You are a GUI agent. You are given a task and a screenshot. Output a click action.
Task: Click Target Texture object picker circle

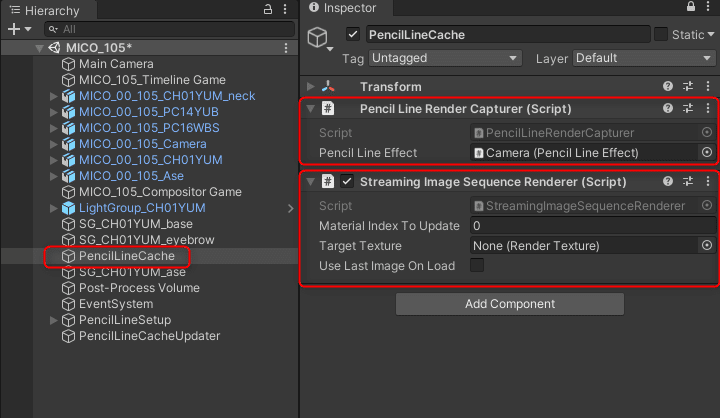click(707, 245)
